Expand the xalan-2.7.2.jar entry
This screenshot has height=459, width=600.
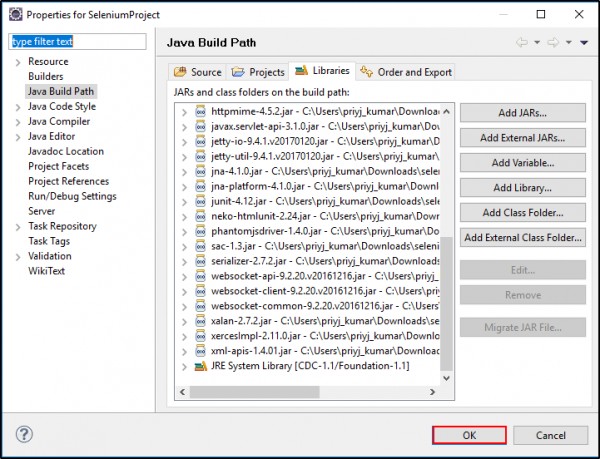pyautogui.click(x=184, y=322)
